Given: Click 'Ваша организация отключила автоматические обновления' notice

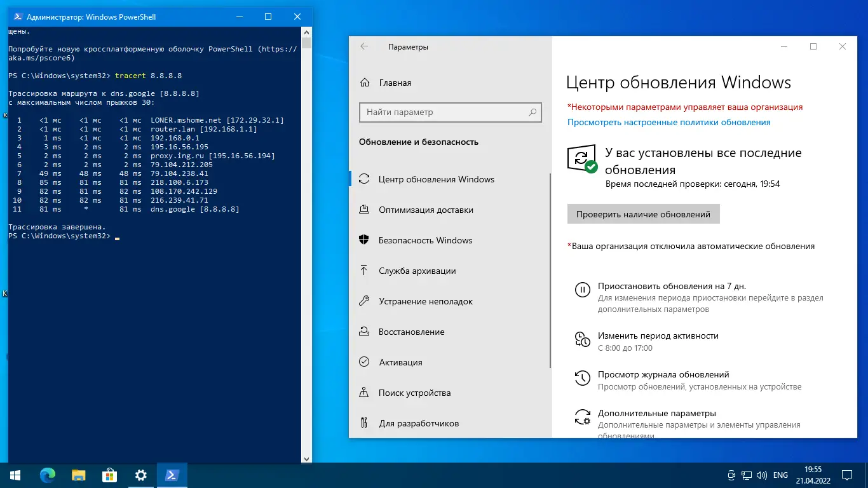Looking at the screenshot, I should 691,246.
